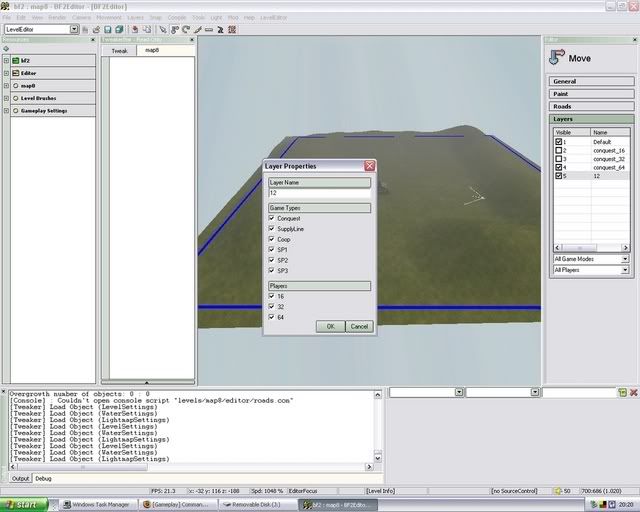Open the All Players dropdown
The height and width of the screenshot is (512, 640).
tap(624, 270)
